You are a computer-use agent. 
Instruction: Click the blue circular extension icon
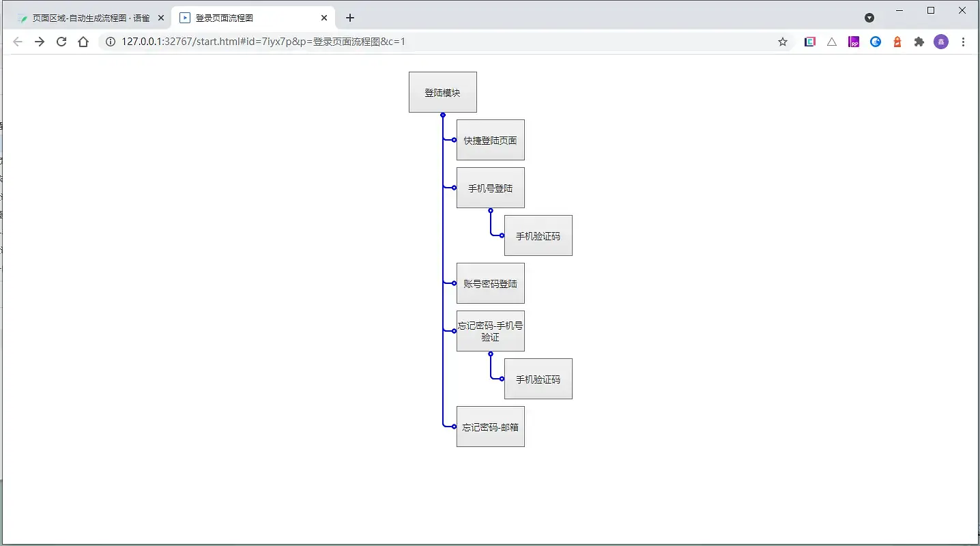point(876,42)
